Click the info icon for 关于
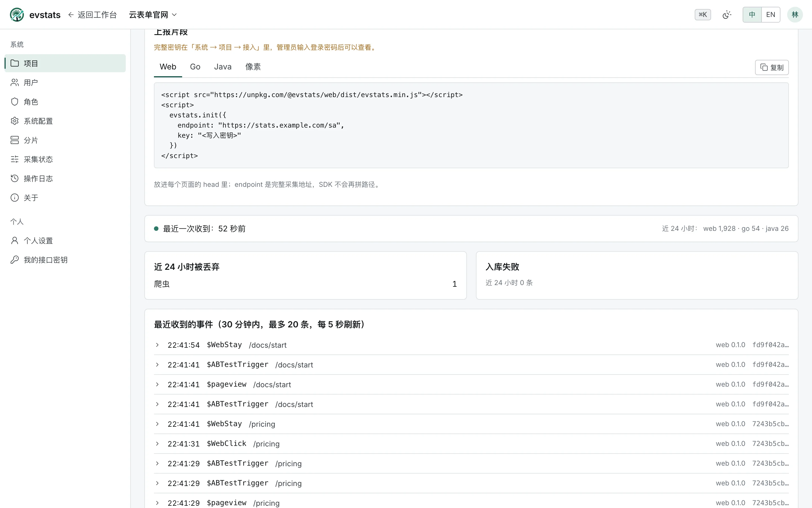 (x=14, y=197)
